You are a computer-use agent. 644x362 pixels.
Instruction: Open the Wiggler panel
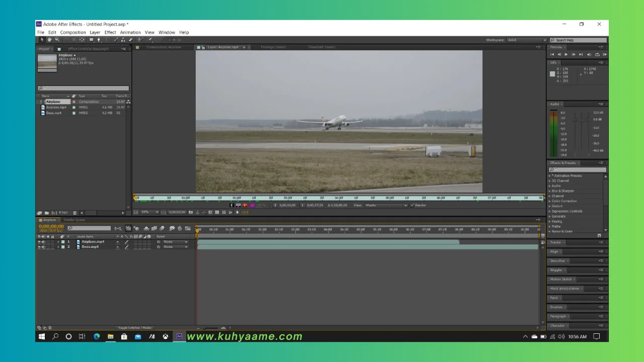(x=556, y=270)
